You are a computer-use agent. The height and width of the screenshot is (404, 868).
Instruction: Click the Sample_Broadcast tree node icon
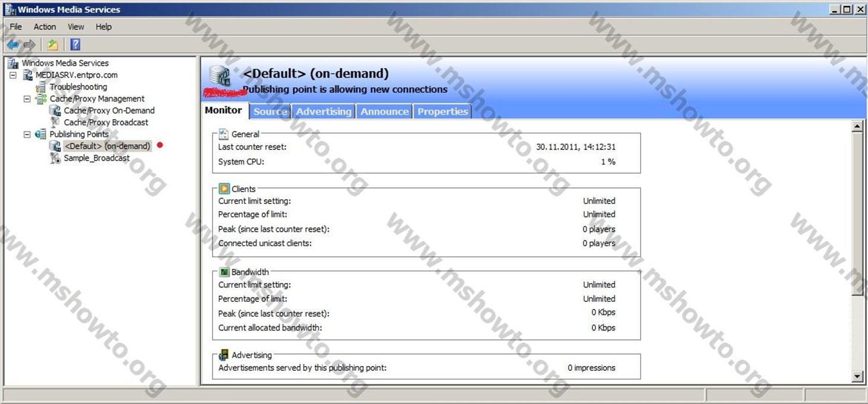[x=55, y=158]
